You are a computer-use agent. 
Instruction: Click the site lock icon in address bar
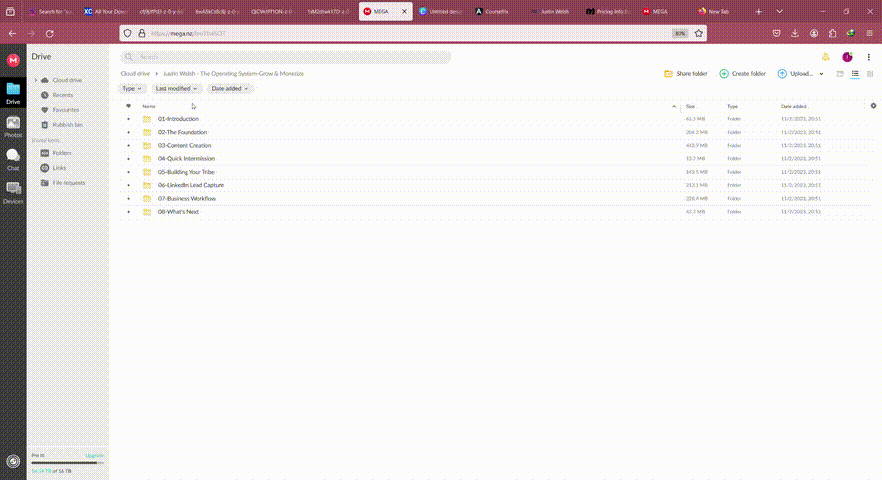[x=142, y=33]
